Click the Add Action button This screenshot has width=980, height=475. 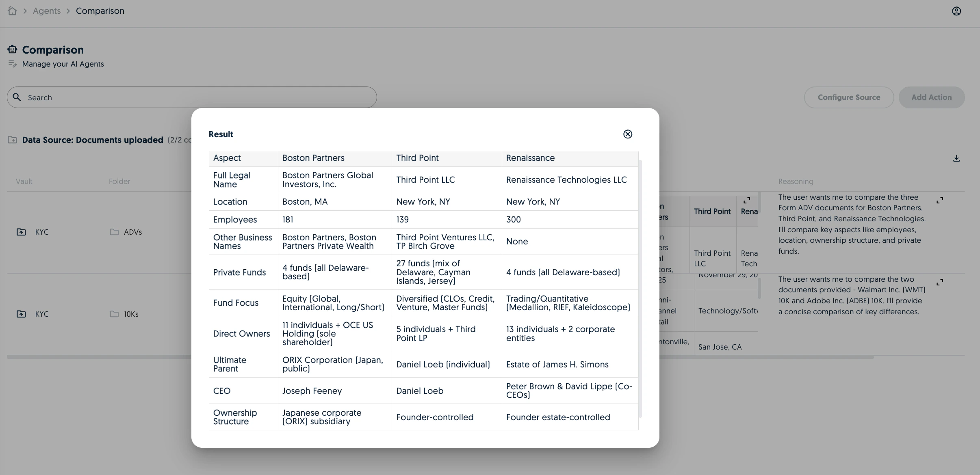(931, 97)
